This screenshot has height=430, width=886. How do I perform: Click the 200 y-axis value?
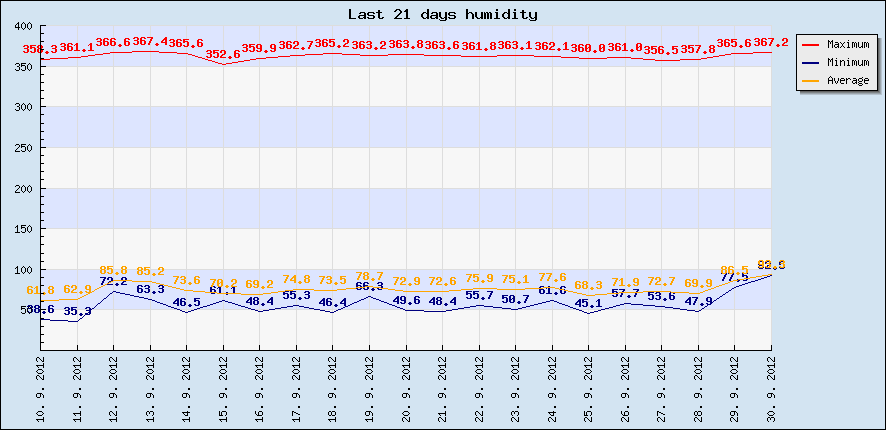(24, 188)
